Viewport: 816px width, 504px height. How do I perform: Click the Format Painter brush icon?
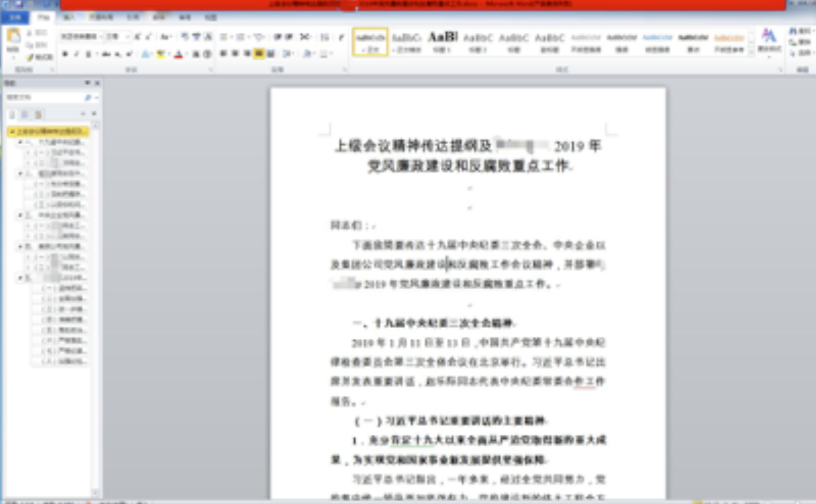point(30,58)
